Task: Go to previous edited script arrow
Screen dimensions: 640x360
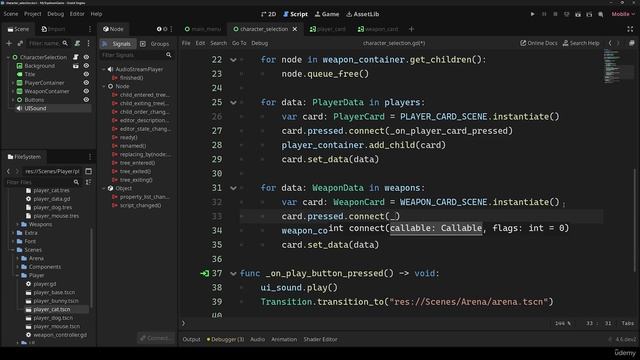Action: click(610, 43)
